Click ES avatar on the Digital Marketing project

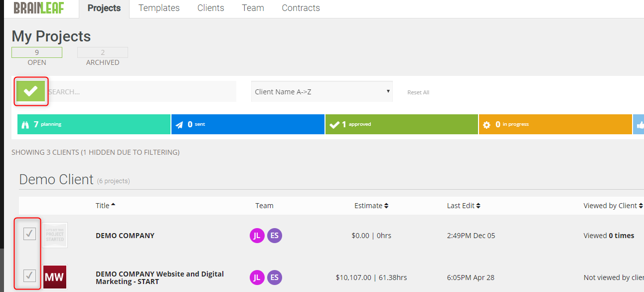click(x=275, y=277)
